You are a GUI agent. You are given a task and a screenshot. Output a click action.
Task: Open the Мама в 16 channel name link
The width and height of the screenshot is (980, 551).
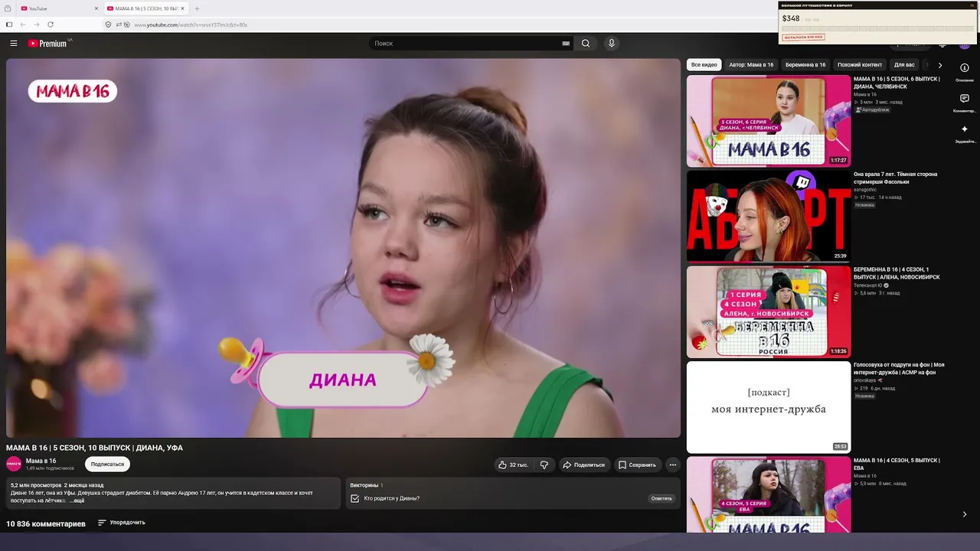(41, 461)
